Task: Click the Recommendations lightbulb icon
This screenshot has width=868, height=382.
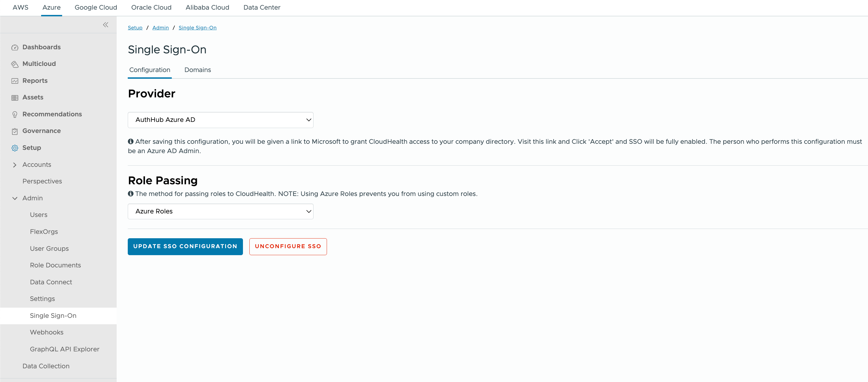Action: click(15, 115)
